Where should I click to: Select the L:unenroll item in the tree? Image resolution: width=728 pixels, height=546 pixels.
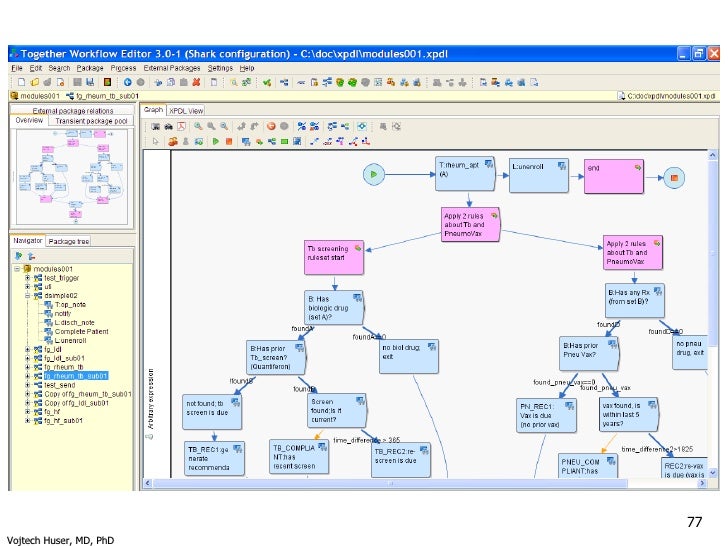[70, 340]
